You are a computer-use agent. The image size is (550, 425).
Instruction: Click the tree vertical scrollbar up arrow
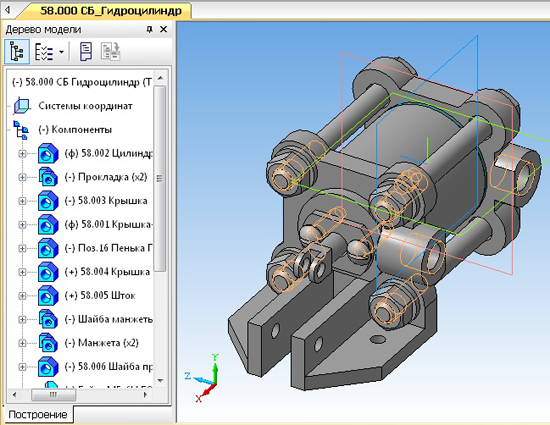point(160,78)
